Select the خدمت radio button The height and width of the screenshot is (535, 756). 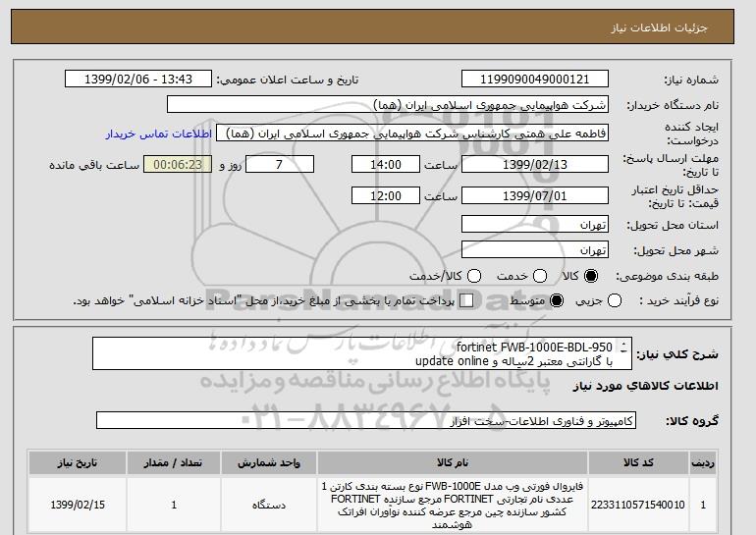[x=540, y=276]
